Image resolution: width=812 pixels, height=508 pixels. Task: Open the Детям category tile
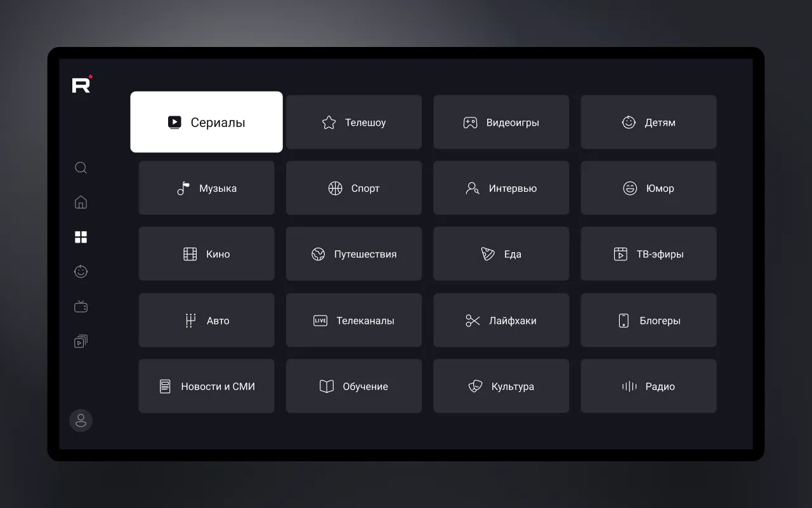pyautogui.click(x=648, y=123)
